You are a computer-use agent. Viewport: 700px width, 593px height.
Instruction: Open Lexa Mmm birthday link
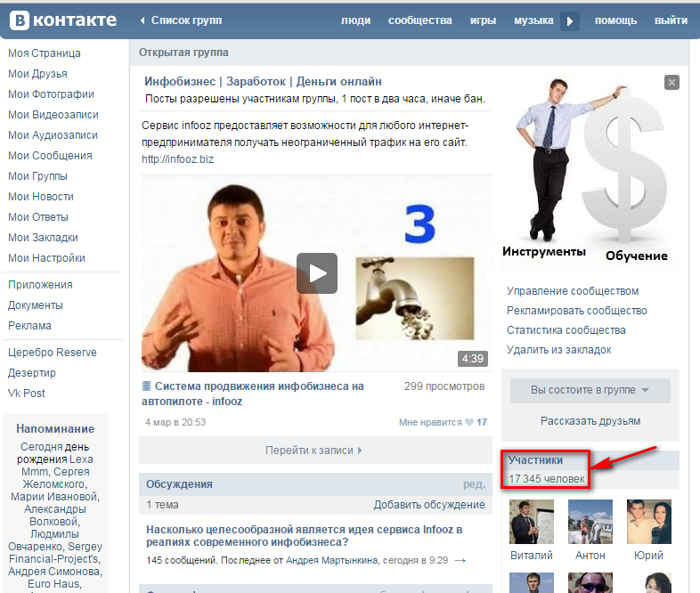coord(57,466)
